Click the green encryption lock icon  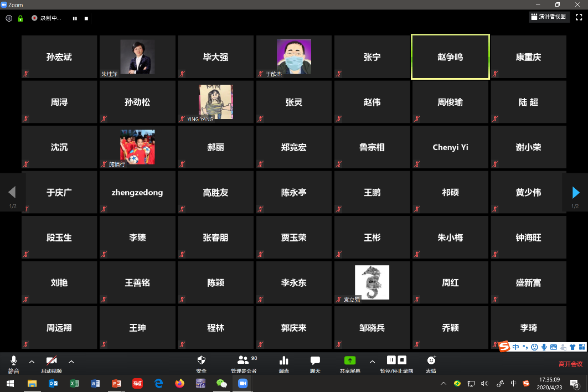point(20,18)
